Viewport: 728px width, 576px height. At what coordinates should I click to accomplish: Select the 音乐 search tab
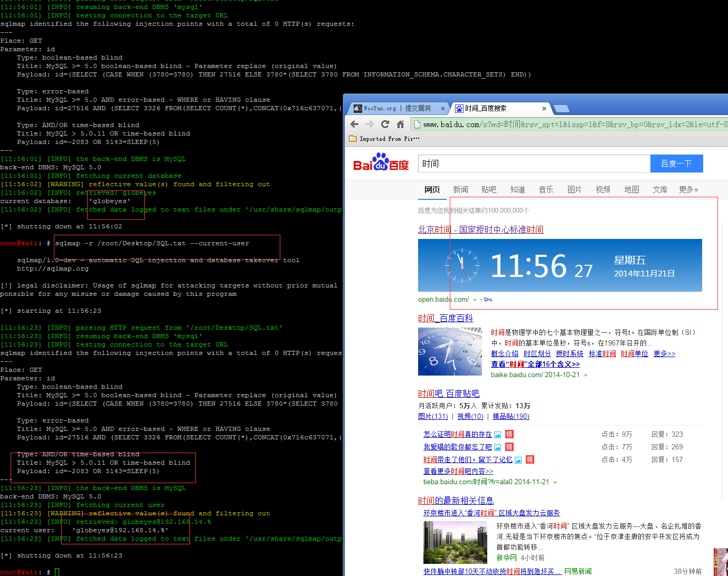[546, 189]
